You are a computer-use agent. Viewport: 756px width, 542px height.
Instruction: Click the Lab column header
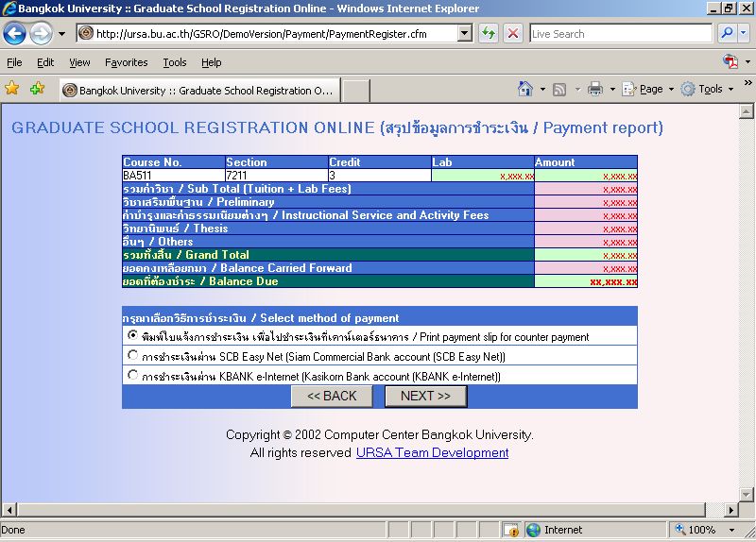(x=483, y=161)
